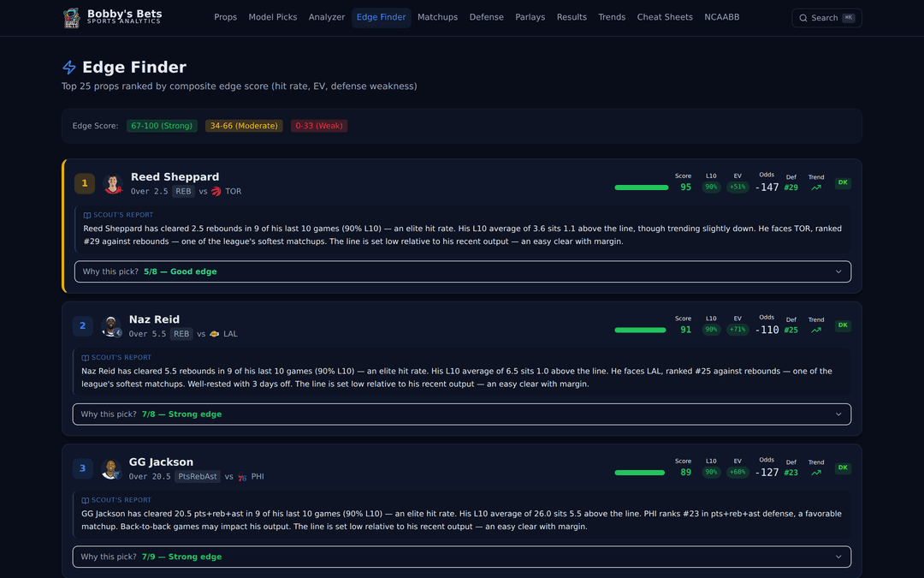Click the '67-100 (Strong)' legend badge
Viewport: 924px width, 578px height.
pyautogui.click(x=162, y=126)
